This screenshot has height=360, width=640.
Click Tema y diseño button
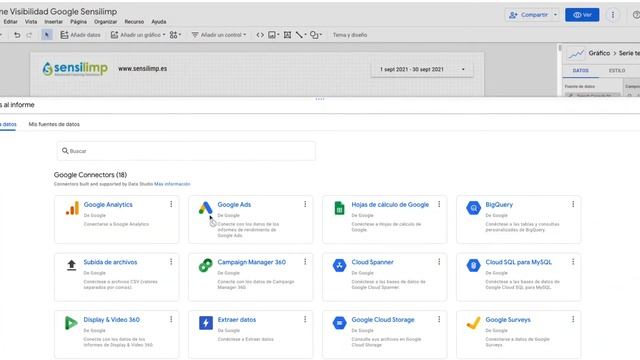pyautogui.click(x=350, y=35)
